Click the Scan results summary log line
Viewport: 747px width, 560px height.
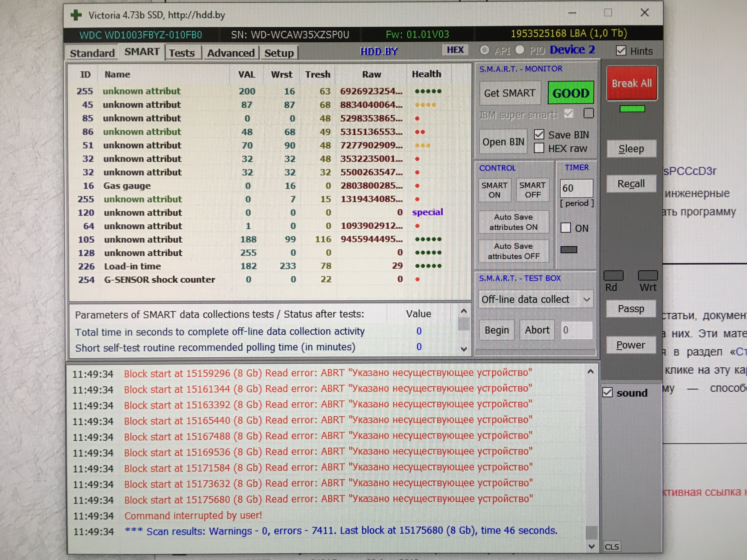coord(341,531)
